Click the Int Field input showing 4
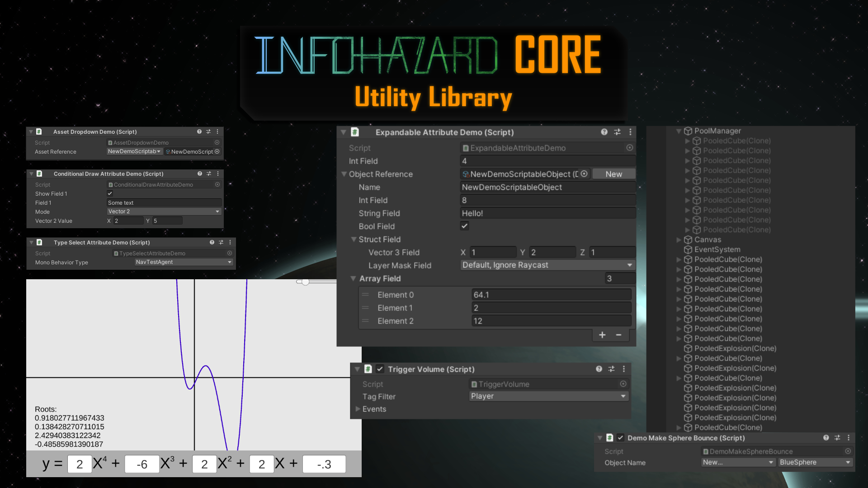The height and width of the screenshot is (488, 868). click(x=547, y=161)
